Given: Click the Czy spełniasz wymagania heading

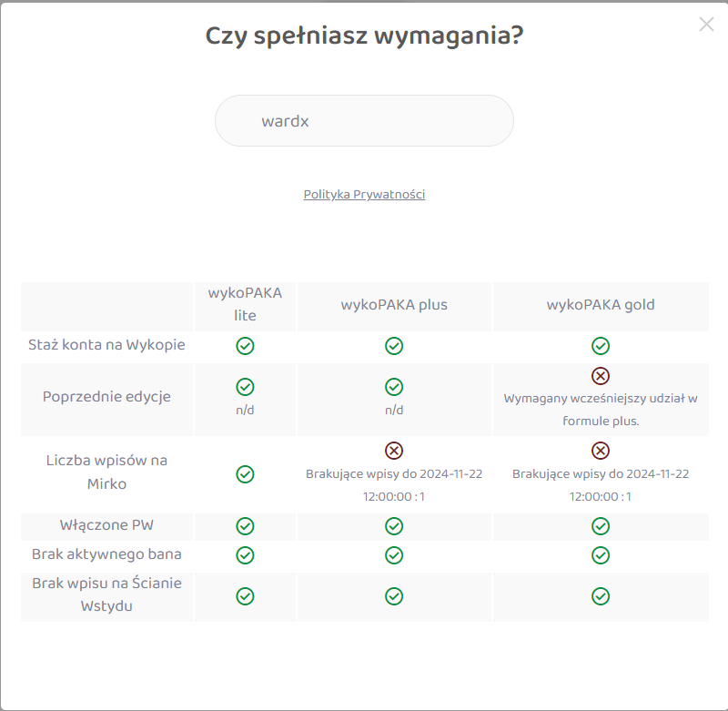Looking at the screenshot, I should [364, 36].
